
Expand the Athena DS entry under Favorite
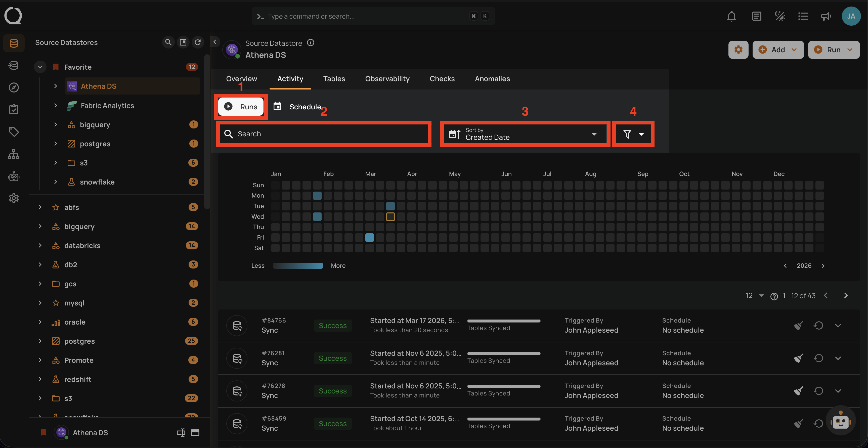56,86
